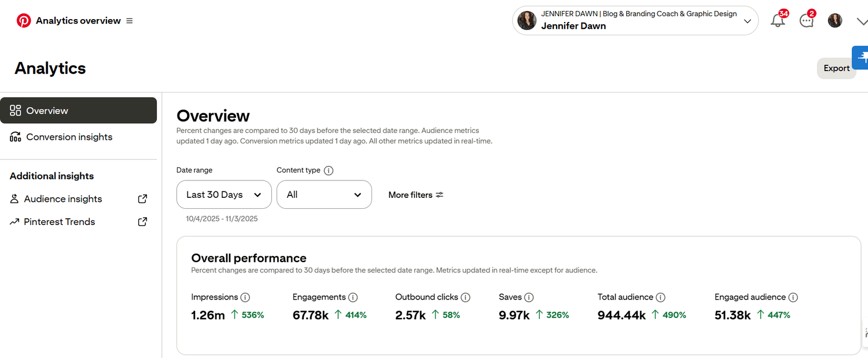Click the Export button
Screen dimensions: 868x358
836,68
